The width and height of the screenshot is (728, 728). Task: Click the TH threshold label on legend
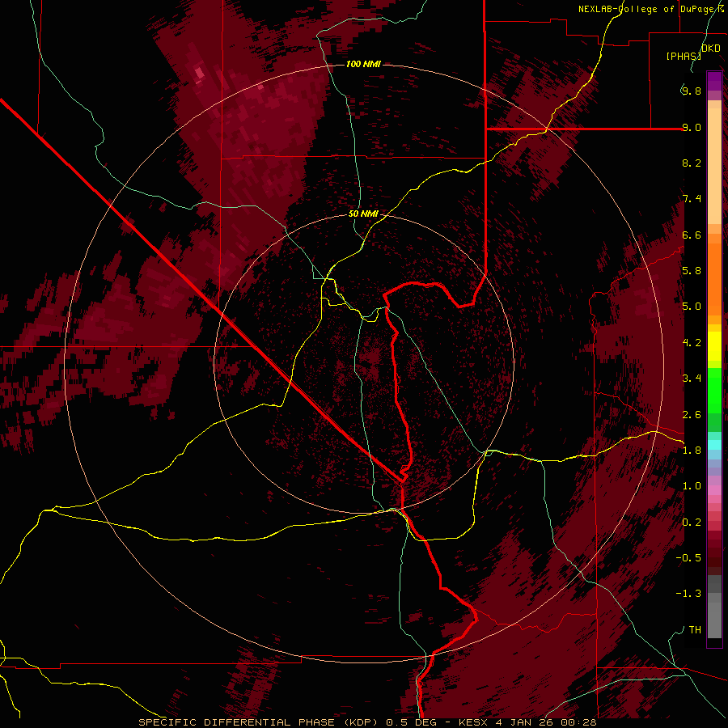(x=695, y=630)
